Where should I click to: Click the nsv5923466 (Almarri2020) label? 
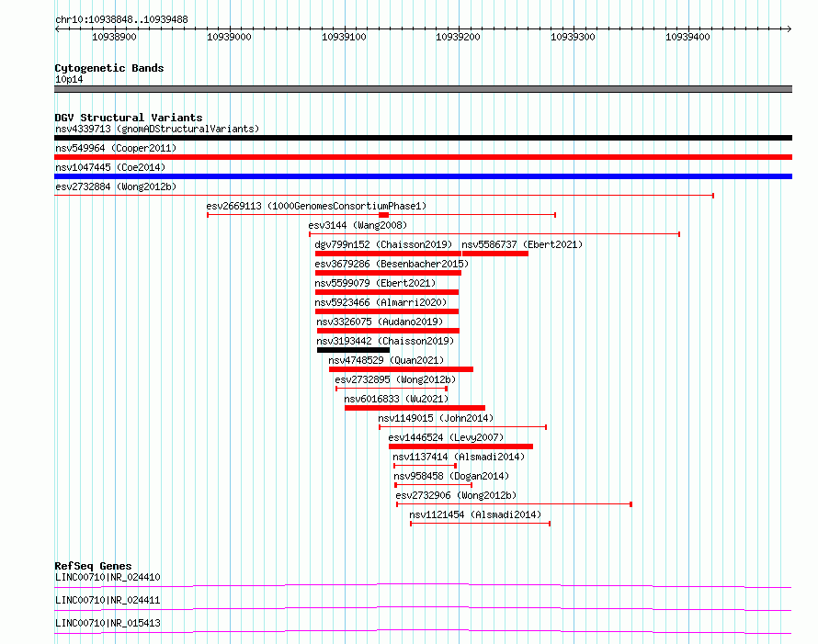381,302
